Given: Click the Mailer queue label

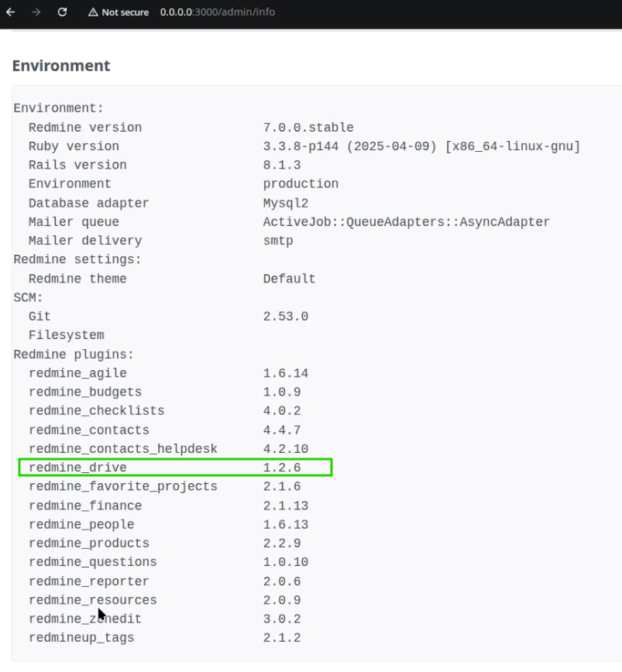Looking at the screenshot, I should (x=74, y=221).
